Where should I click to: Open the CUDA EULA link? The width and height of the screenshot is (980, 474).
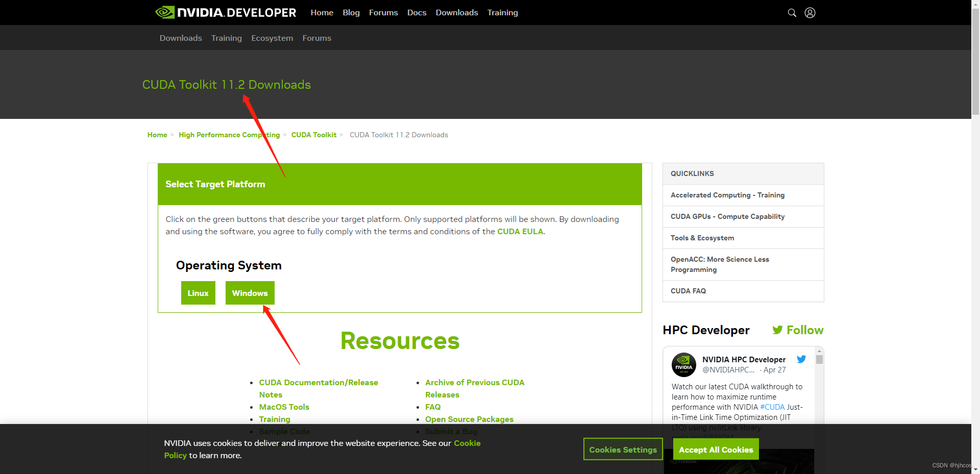[520, 231]
